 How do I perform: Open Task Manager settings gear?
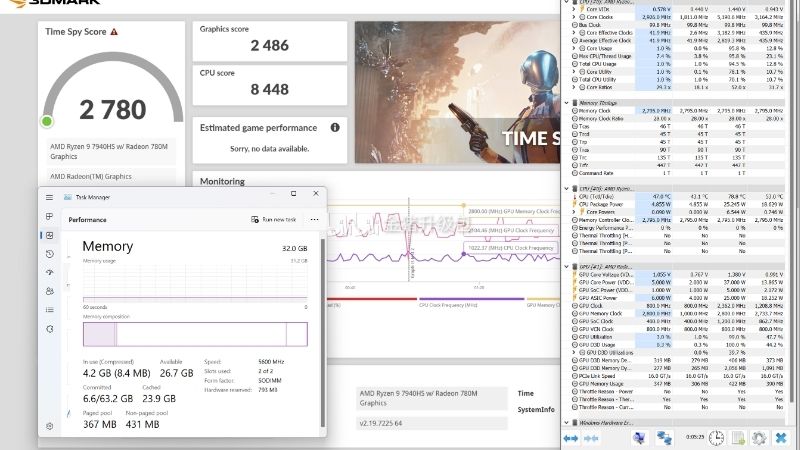49,426
